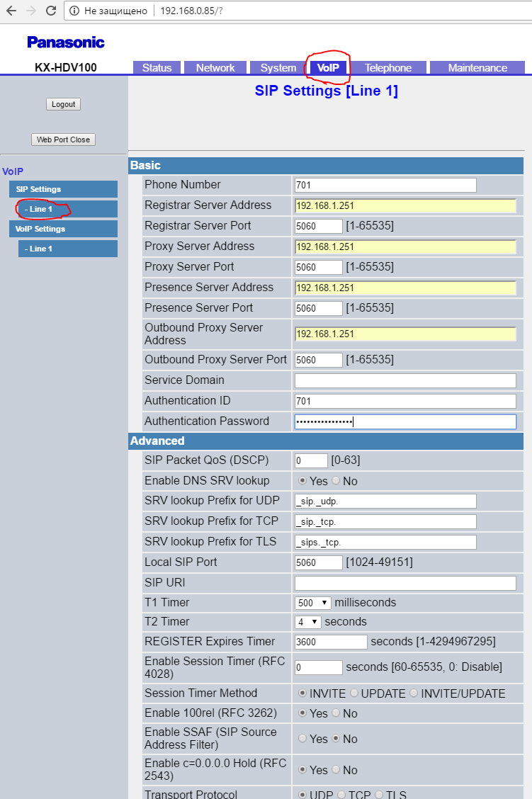Click the browser reload icon
Screen dimensions: 532x799
51,11
